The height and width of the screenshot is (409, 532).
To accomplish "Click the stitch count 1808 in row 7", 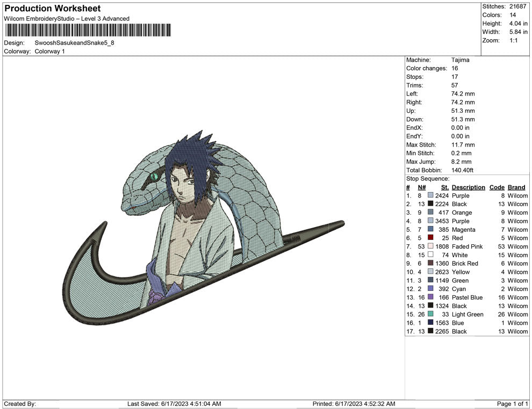I will tap(442, 246).
